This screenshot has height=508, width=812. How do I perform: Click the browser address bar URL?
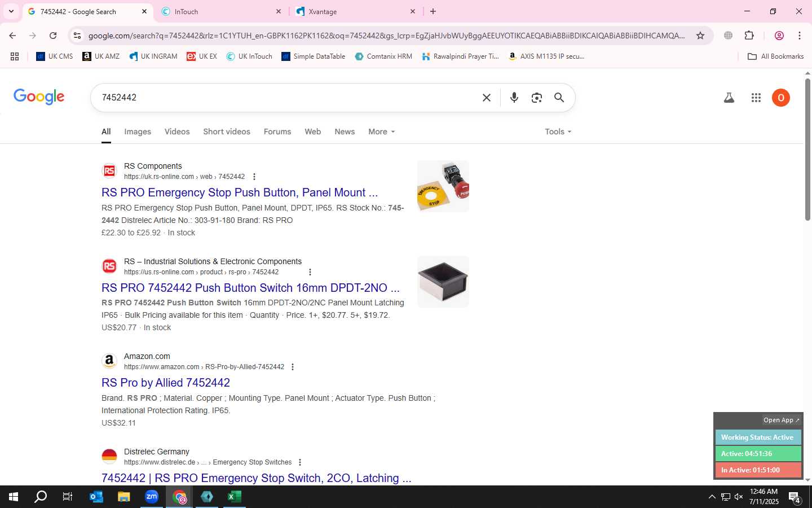(387, 36)
